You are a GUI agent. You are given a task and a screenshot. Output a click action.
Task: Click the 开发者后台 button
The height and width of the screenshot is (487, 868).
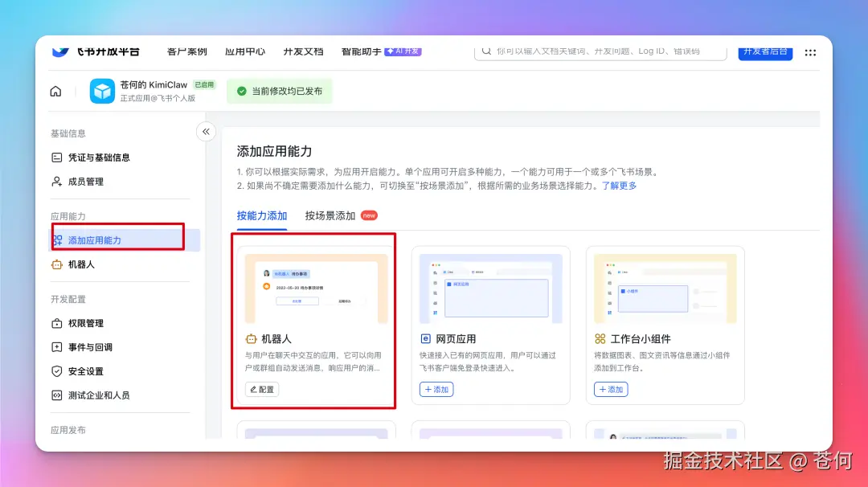[764, 51]
